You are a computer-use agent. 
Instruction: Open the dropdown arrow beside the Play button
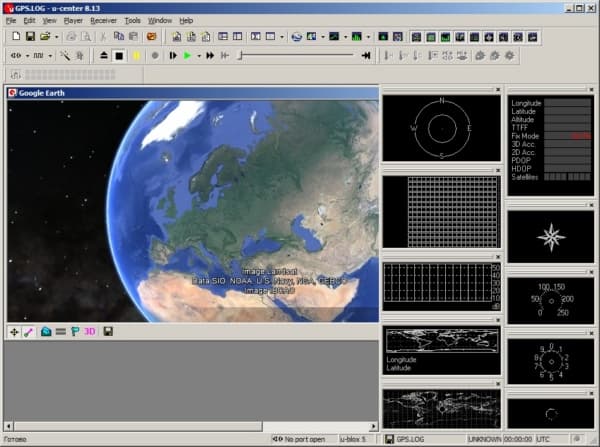[x=198, y=56]
